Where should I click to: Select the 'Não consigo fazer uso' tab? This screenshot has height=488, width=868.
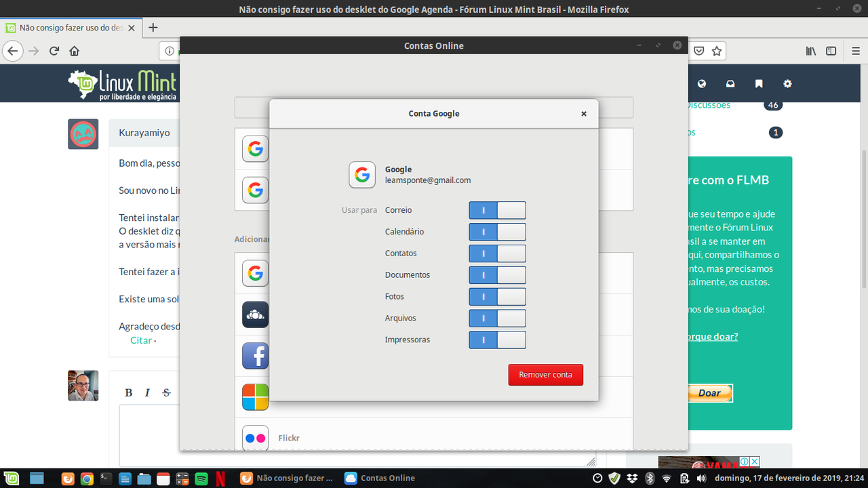point(71,28)
